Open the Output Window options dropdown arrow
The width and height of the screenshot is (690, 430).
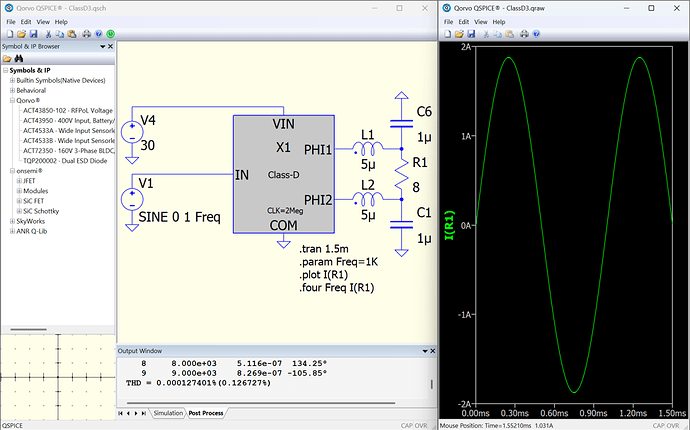[425, 351]
